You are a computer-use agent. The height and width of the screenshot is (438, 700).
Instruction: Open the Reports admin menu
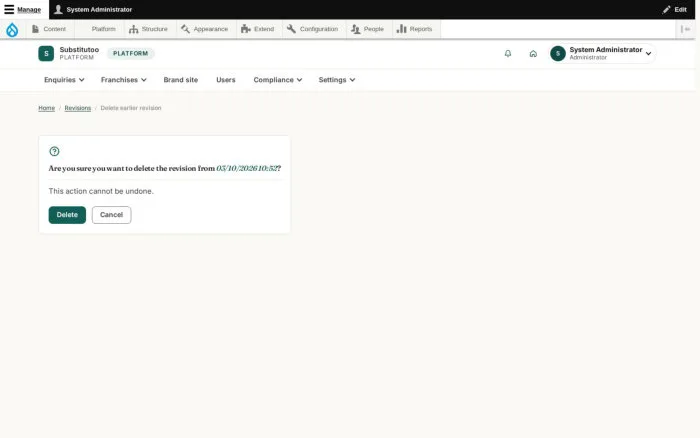[415, 29]
